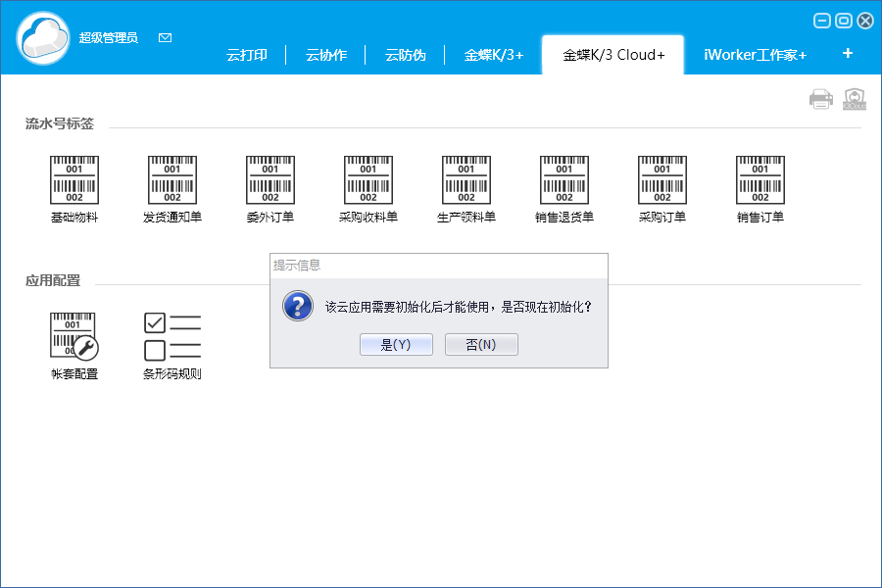Open the 帐套配置 wrench icon

pos(74,336)
